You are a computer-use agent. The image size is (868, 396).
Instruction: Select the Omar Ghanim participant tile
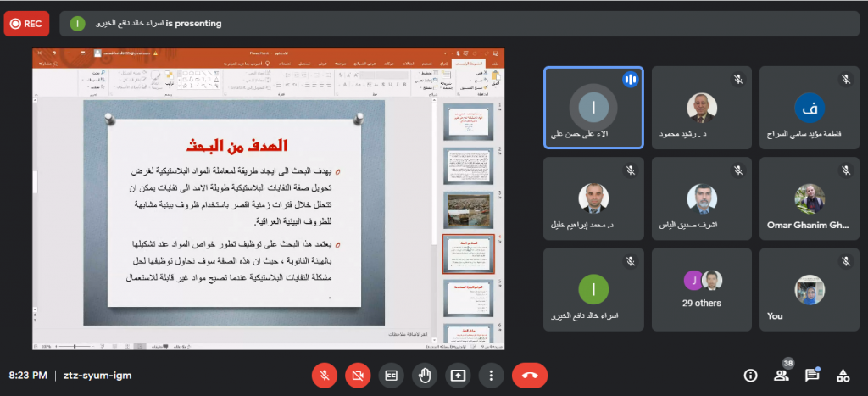[x=809, y=198]
